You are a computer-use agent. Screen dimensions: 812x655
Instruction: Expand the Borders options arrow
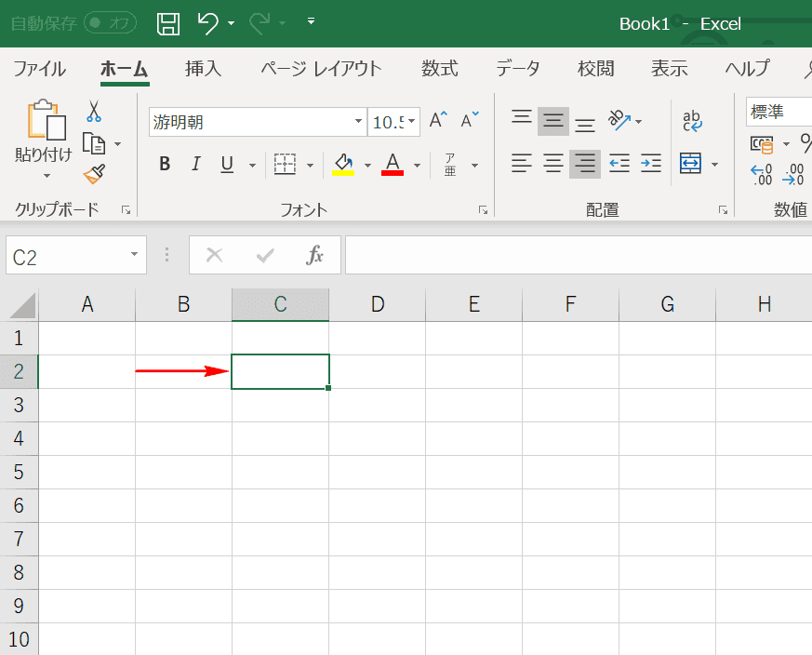(x=310, y=166)
